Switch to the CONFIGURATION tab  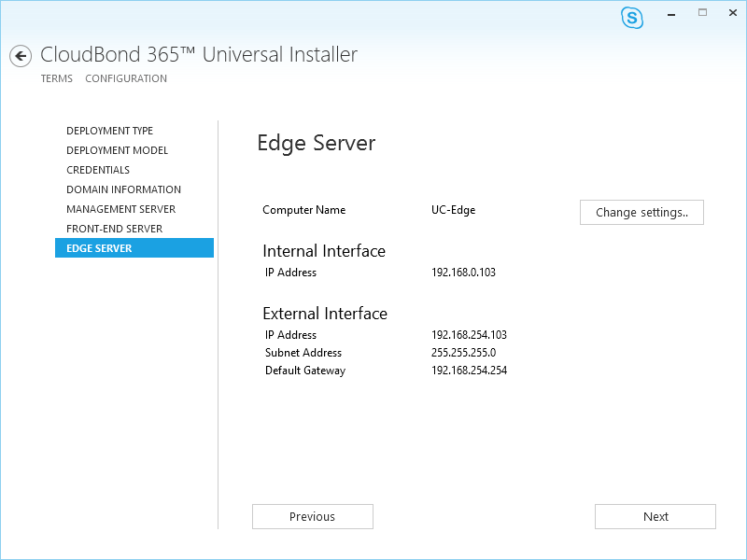(126, 78)
